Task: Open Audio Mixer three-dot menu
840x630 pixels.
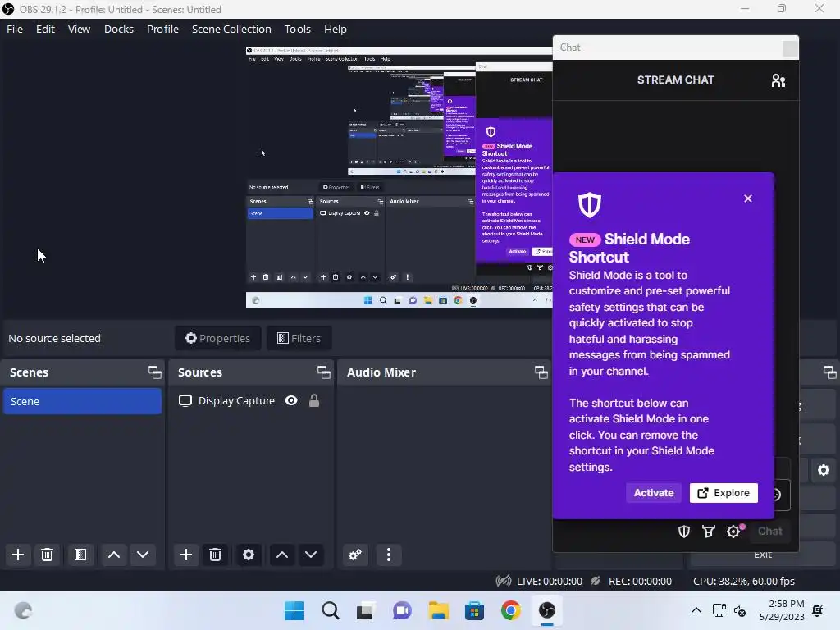Action: (388, 555)
